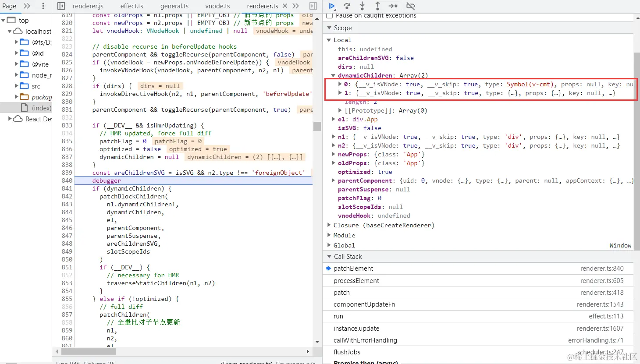Step into next function call
The image size is (640, 364).
pos(362,6)
